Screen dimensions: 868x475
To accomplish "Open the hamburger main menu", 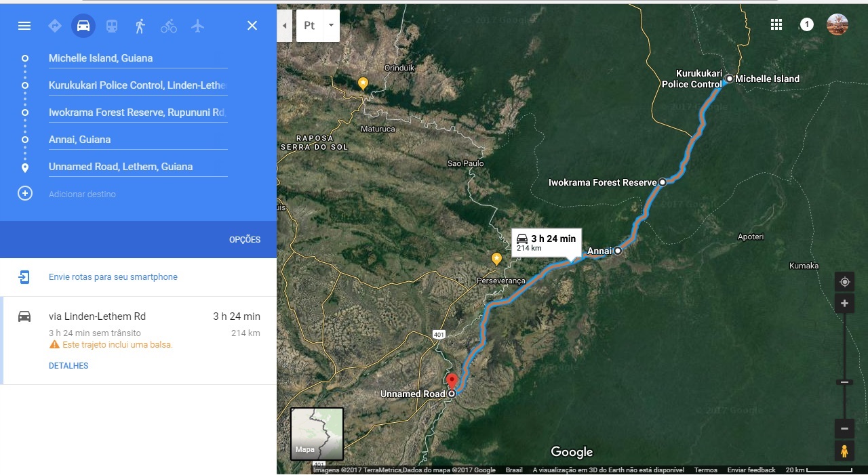I will [x=24, y=26].
